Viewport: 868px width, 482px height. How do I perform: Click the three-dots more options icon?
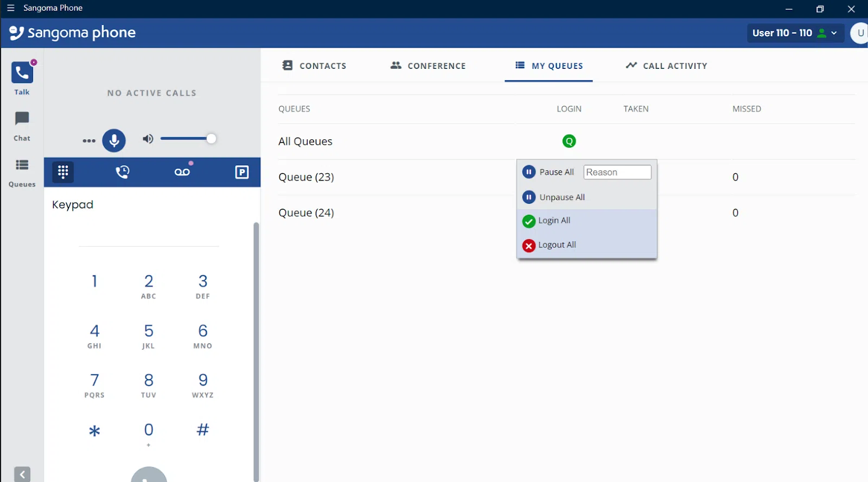89,140
